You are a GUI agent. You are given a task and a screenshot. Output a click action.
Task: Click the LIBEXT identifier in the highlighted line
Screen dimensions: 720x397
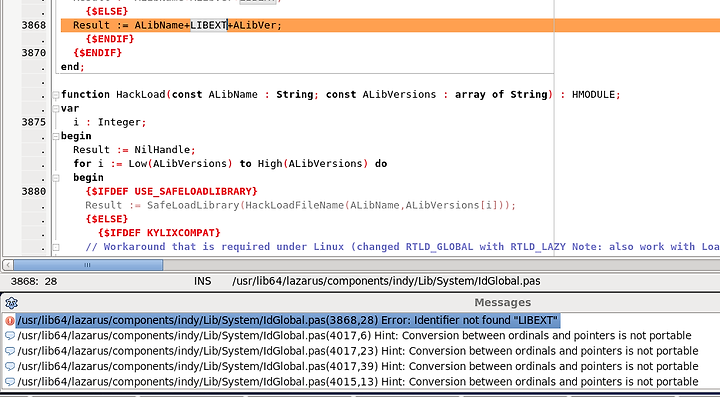click(208, 25)
